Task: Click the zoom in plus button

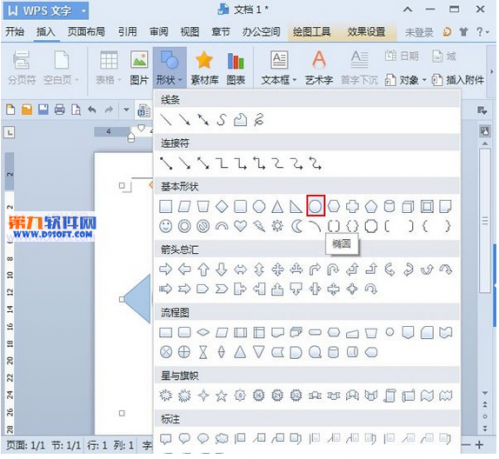Action: point(479,445)
